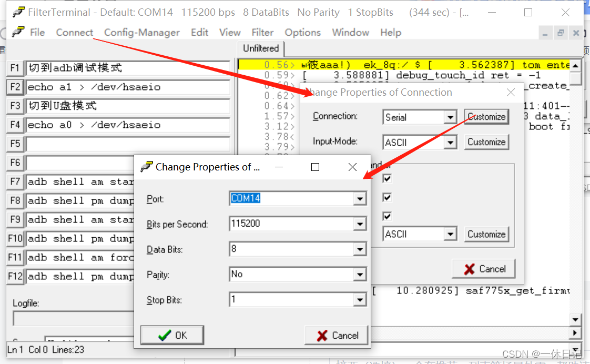Expand the Connection Serial dropdown
This screenshot has width=590, height=364.
(x=451, y=117)
